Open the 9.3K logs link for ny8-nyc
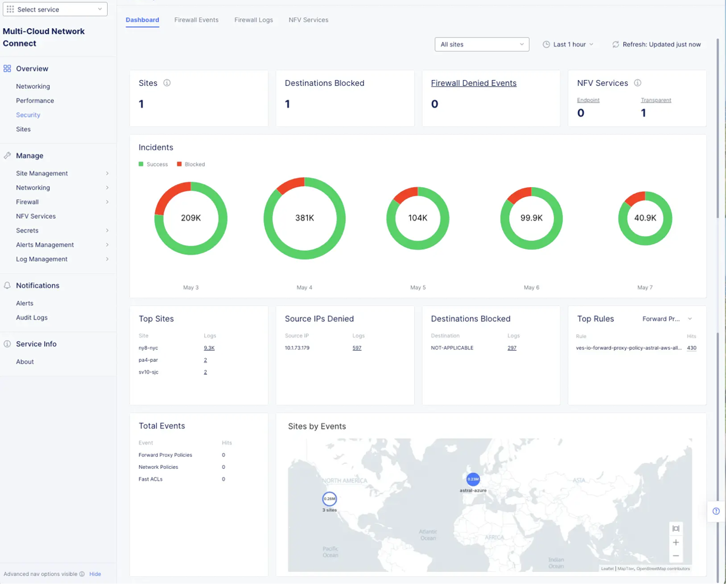This screenshot has width=728, height=586. 210,349
